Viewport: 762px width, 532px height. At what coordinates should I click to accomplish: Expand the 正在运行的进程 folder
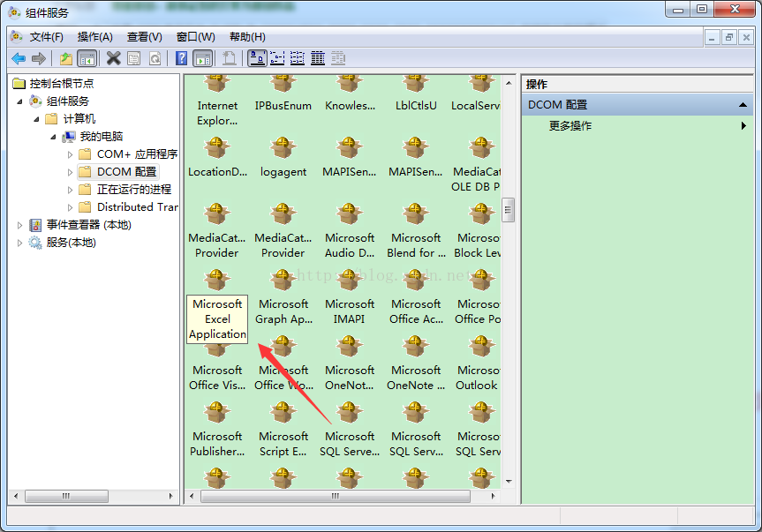70,190
